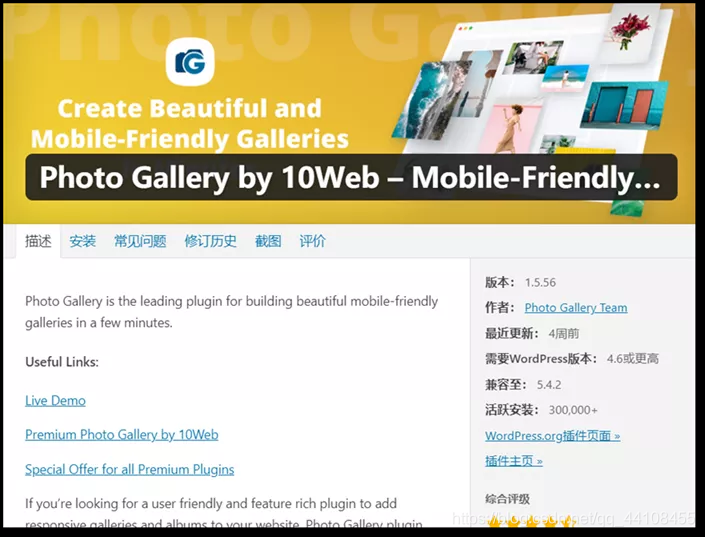Image resolution: width=705 pixels, height=537 pixels.
Task: View the 修订历史 tab
Action: click(x=210, y=241)
